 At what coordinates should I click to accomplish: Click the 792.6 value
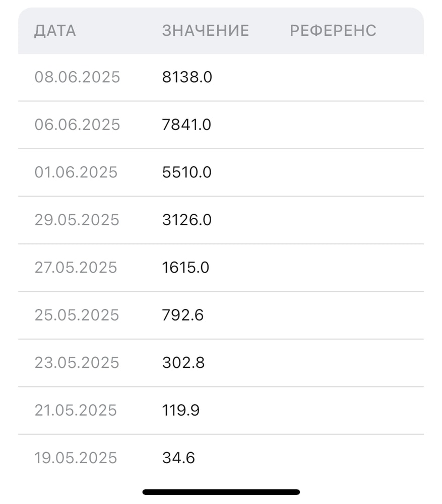click(x=182, y=315)
